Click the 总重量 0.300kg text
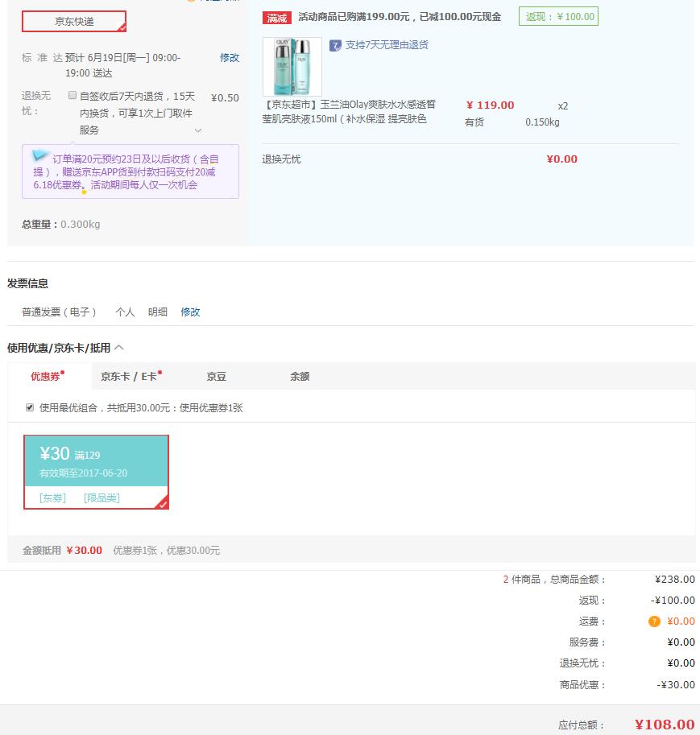Screen dimensions: 700x735 pos(61,224)
